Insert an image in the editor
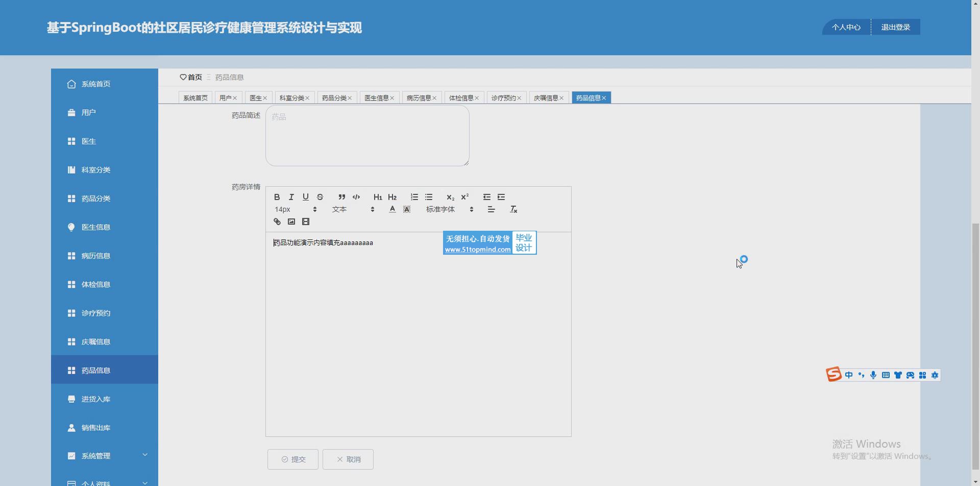The height and width of the screenshot is (486, 980). 291,222
